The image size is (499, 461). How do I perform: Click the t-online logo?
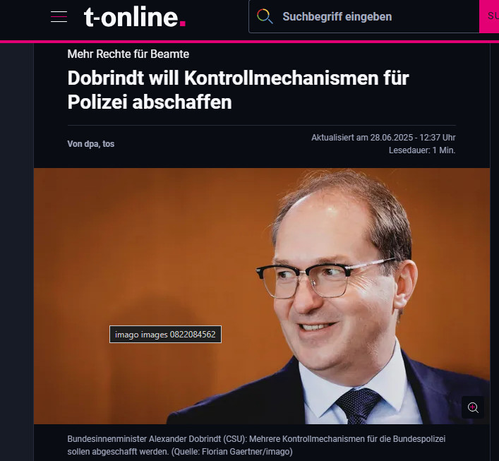135,17
